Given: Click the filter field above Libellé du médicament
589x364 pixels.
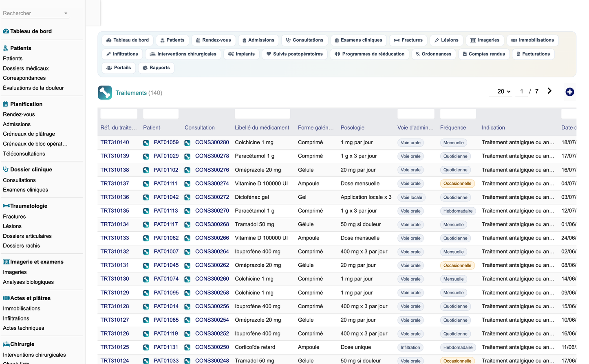Looking at the screenshot, I should [263, 114].
